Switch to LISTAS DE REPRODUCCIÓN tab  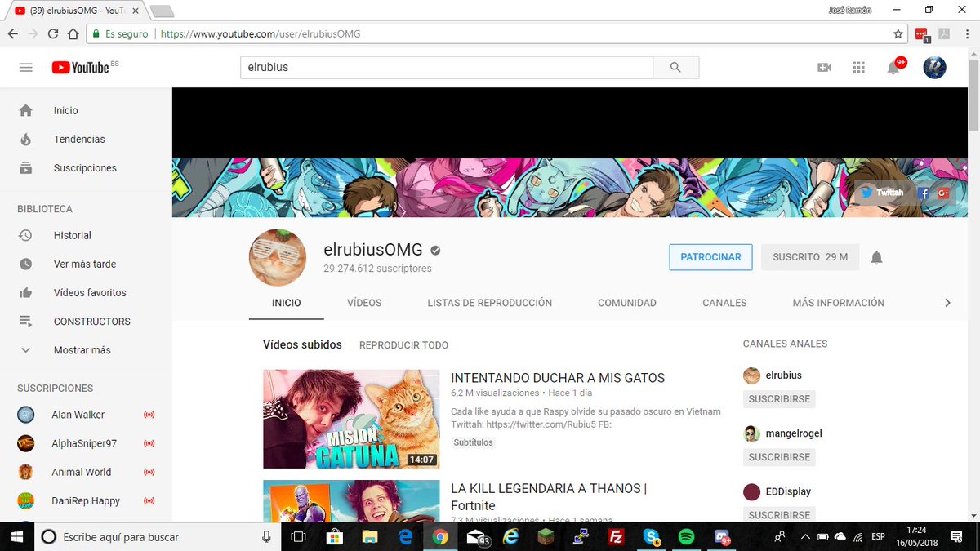(490, 303)
